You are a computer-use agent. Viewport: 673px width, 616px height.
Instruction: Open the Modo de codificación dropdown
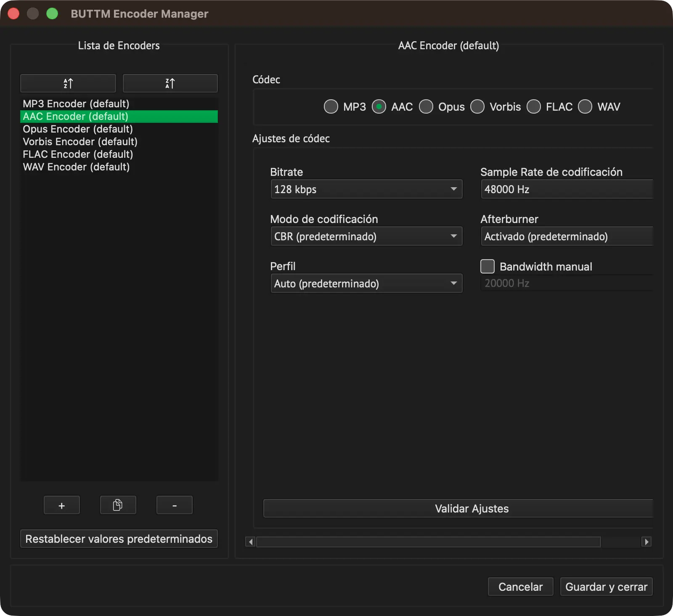tap(366, 236)
